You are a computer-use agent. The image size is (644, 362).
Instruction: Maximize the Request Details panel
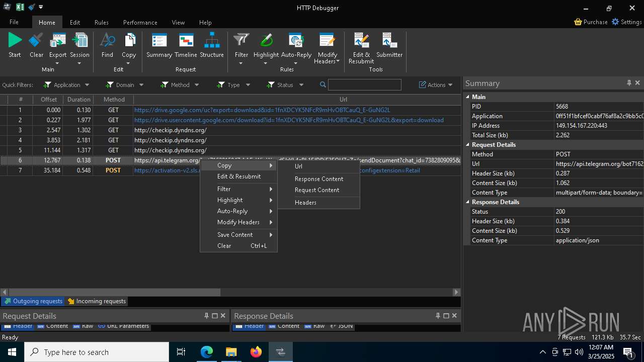(215, 316)
